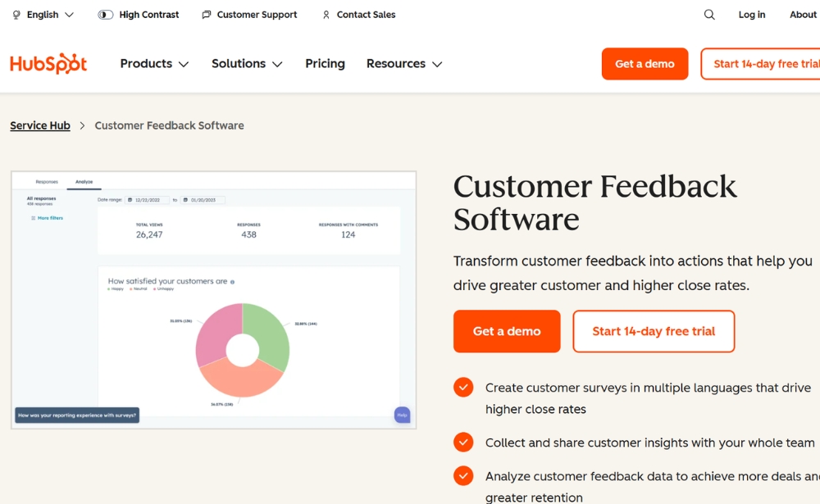Image resolution: width=820 pixels, height=504 pixels.
Task: Expand the Products dropdown menu
Action: tap(153, 63)
